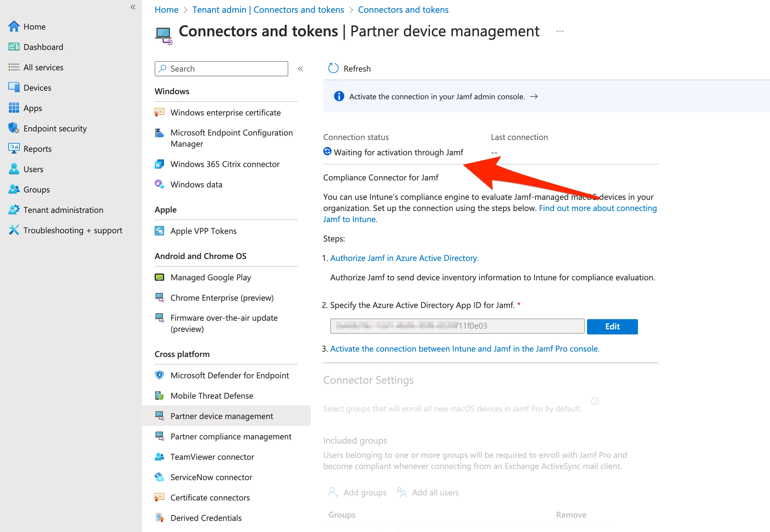
Task: Open the Dashboard icon in sidebar
Action: (x=14, y=47)
